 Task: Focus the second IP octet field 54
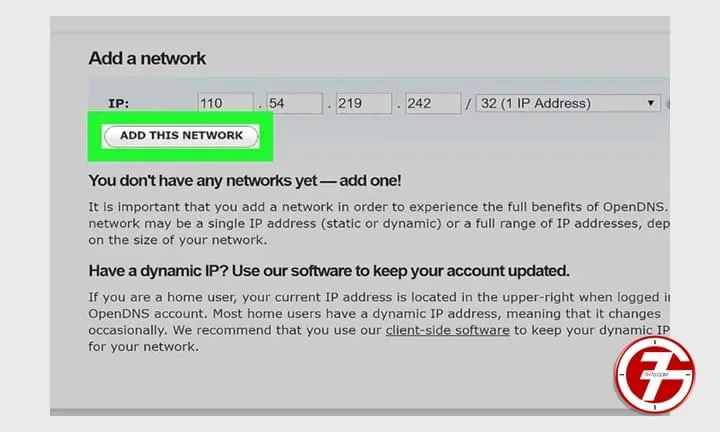[x=294, y=103]
